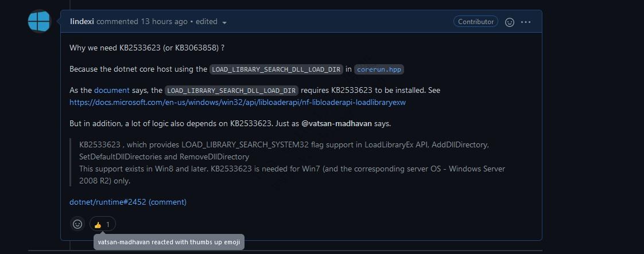This screenshot has height=254, width=644.
Task: Follow the '(comment)' link
Action: pyautogui.click(x=167, y=202)
